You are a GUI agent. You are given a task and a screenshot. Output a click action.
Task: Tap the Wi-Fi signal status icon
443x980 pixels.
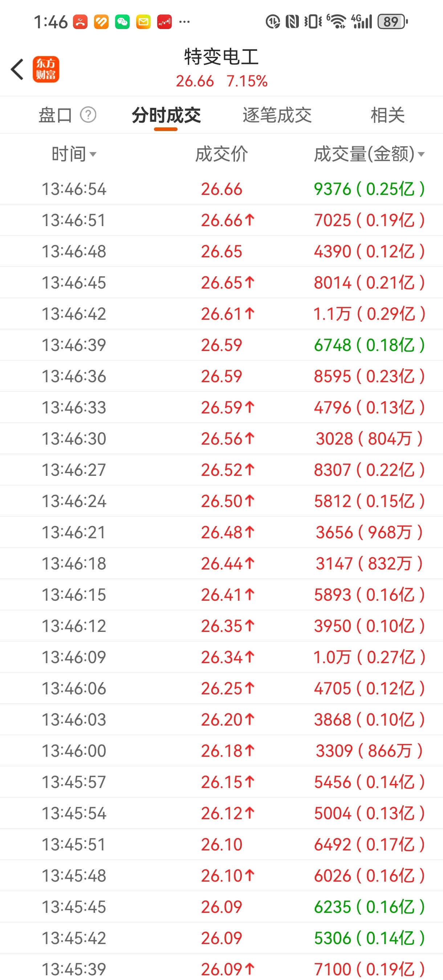point(337,22)
